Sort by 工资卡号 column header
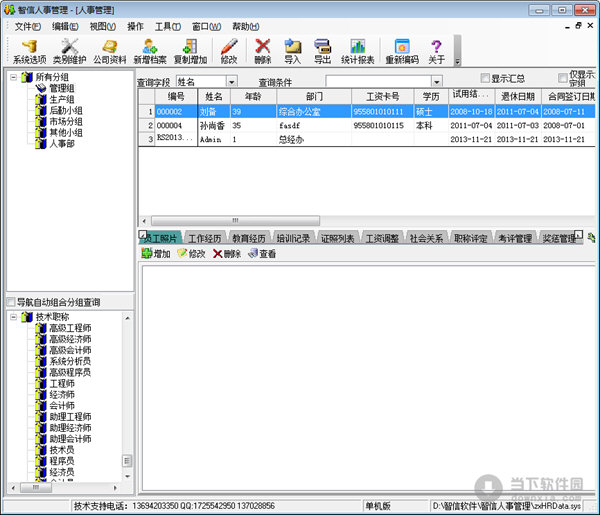Image resolution: width=600 pixels, height=515 pixels. tap(383, 96)
